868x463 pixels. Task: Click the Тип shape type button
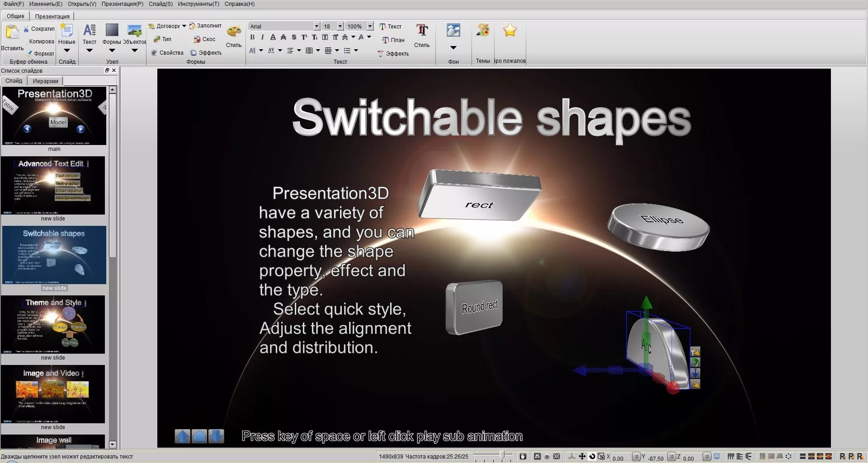click(x=162, y=39)
